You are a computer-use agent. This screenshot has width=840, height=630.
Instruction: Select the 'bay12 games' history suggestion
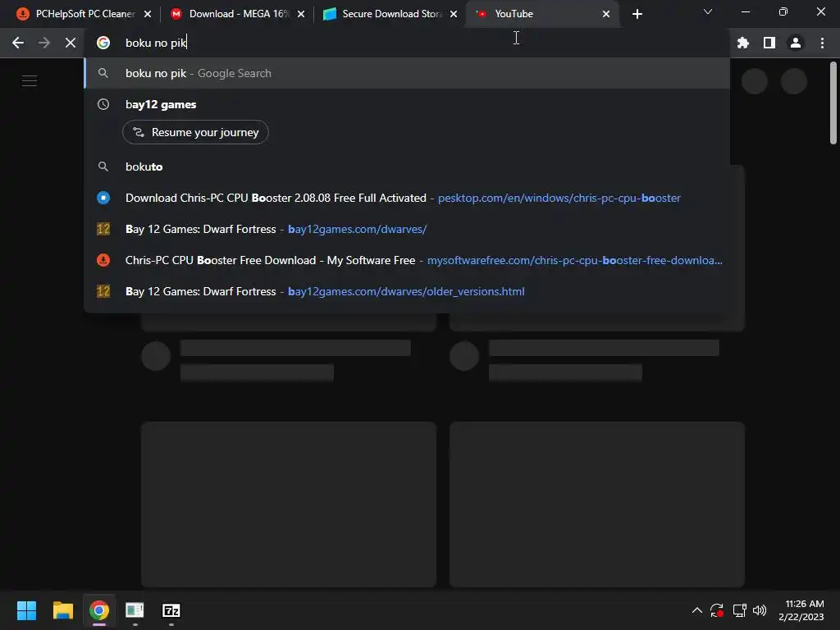pyautogui.click(x=407, y=104)
